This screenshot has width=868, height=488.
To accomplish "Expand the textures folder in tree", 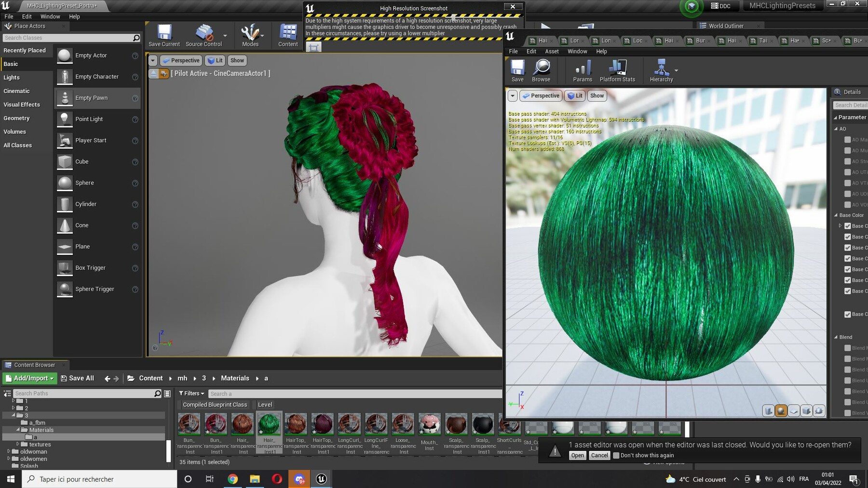I will pos(18,444).
